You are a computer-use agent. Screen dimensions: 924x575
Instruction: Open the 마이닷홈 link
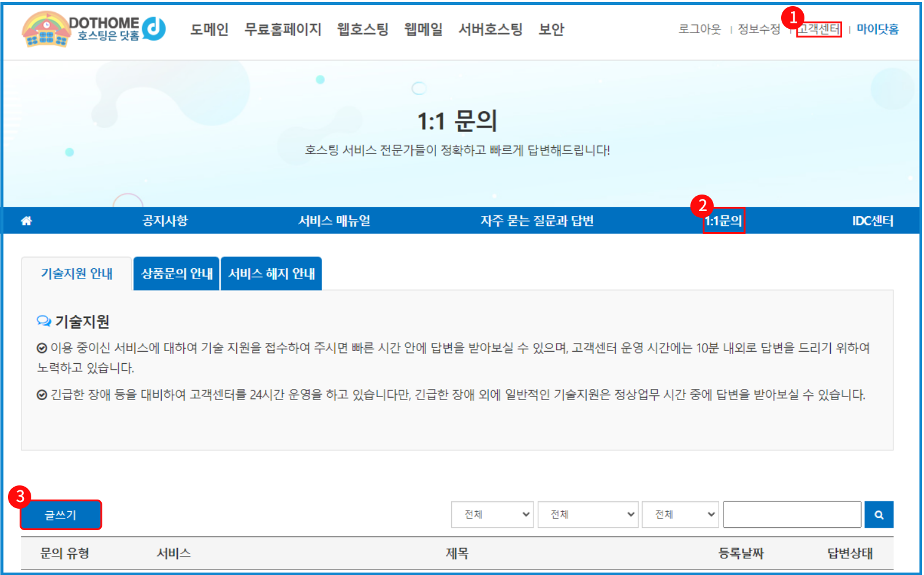877,29
